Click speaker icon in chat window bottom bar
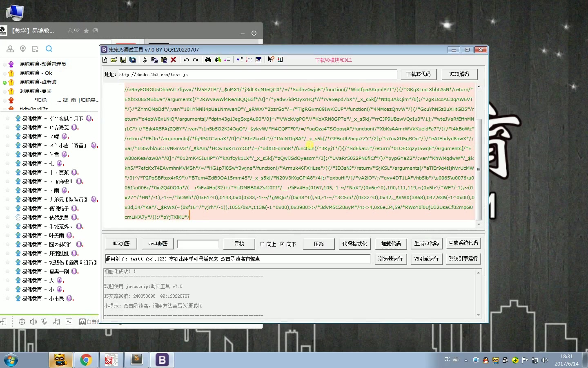The image size is (588, 368). 33,322
